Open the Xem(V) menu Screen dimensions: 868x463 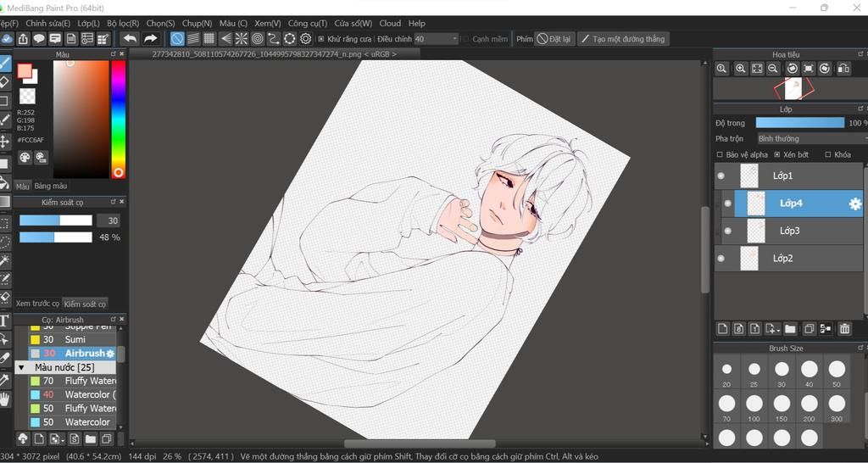pos(267,23)
